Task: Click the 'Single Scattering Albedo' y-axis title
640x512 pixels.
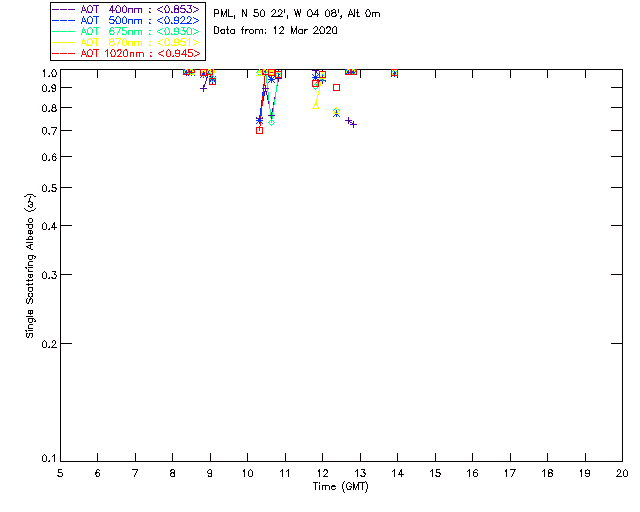Action: point(31,266)
